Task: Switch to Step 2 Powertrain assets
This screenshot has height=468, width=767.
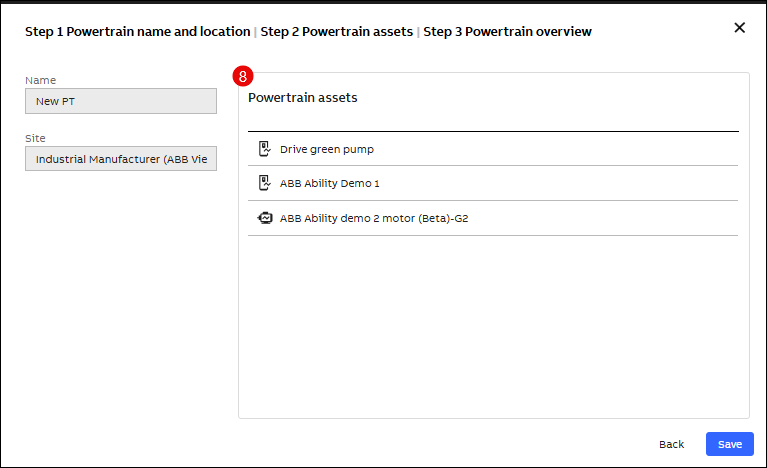Action: (x=336, y=32)
